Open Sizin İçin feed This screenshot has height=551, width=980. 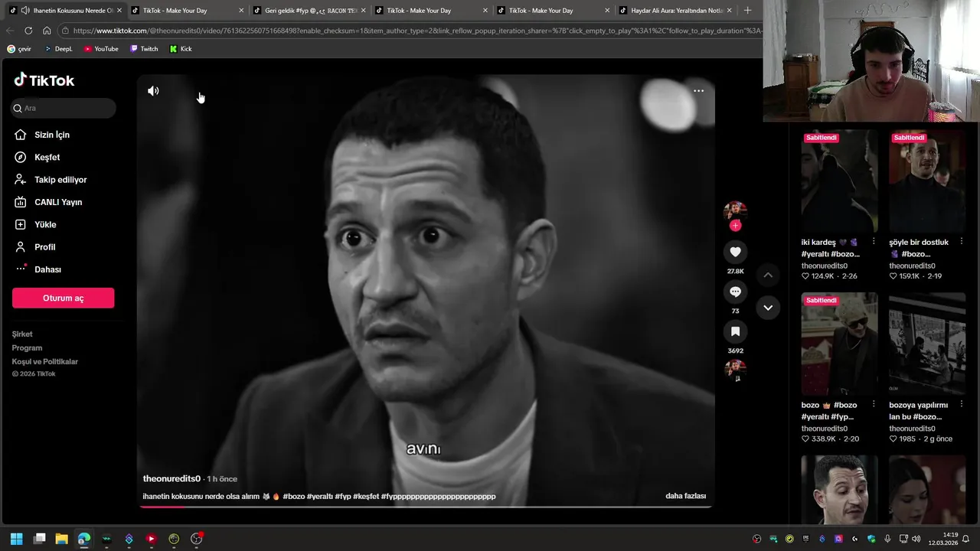[x=52, y=135]
